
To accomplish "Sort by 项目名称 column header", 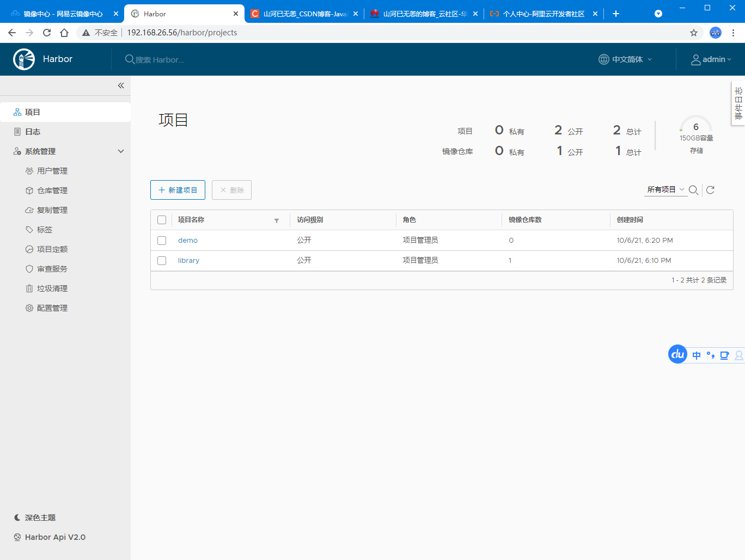I will [x=191, y=220].
